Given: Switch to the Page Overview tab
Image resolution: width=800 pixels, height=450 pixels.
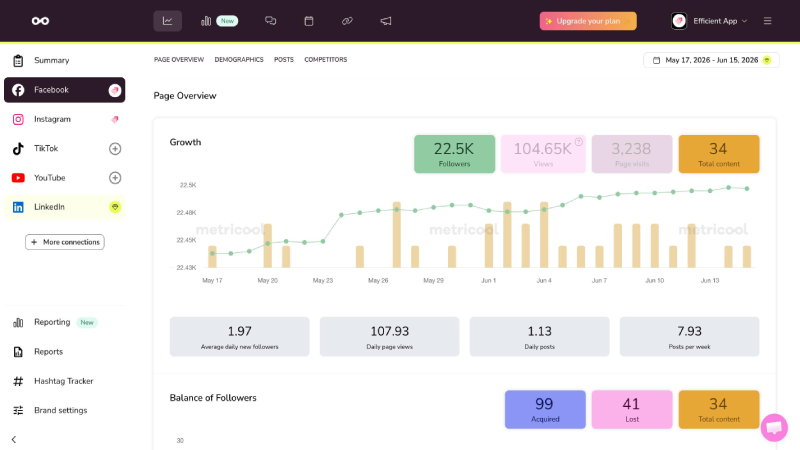Looking at the screenshot, I should [179, 60].
